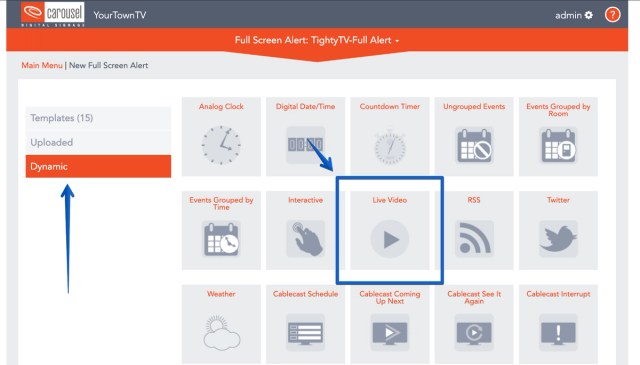Select Events Grouped by Time icon
Viewport: 640px width, 365px height.
click(221, 239)
